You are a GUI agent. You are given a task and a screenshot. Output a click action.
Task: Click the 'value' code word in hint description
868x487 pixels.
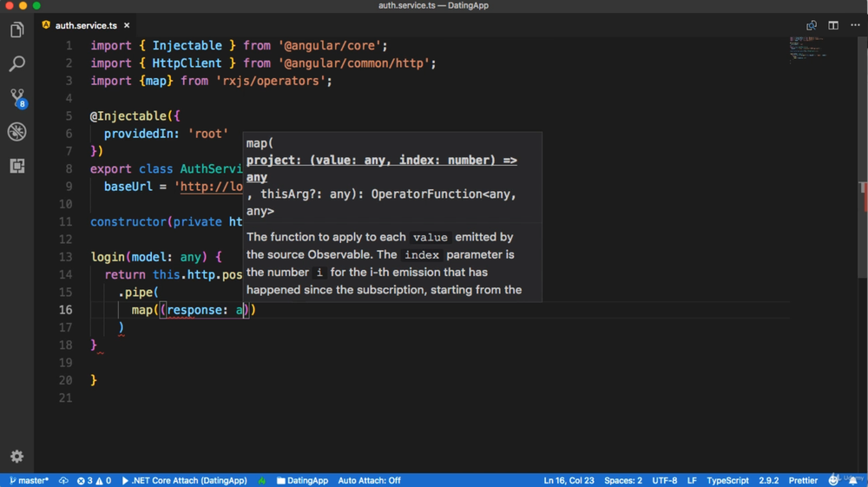point(431,237)
